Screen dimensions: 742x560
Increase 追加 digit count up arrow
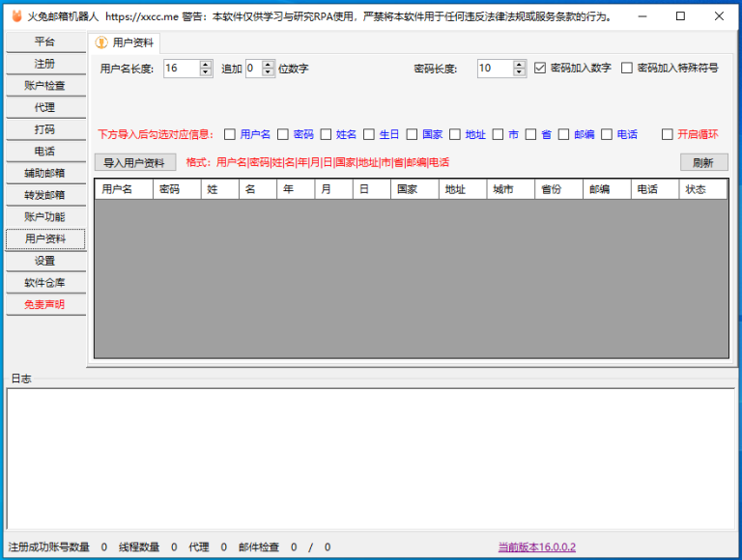(x=268, y=65)
